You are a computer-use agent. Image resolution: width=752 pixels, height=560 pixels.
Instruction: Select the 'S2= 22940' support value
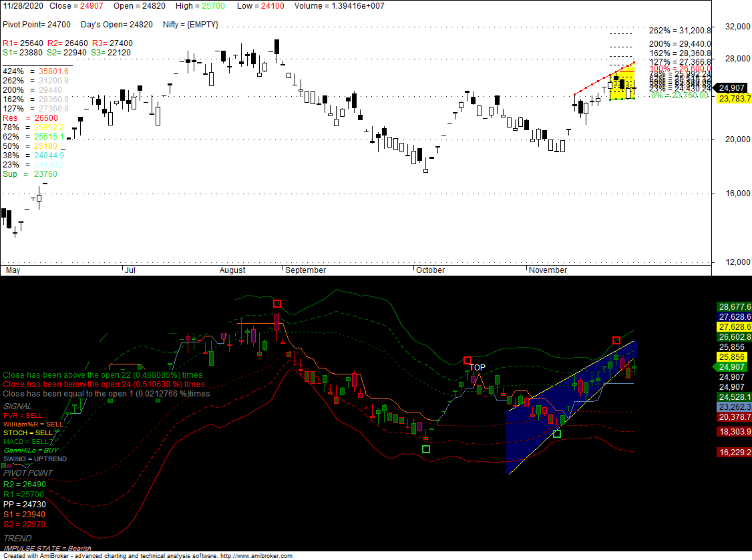tap(67, 53)
